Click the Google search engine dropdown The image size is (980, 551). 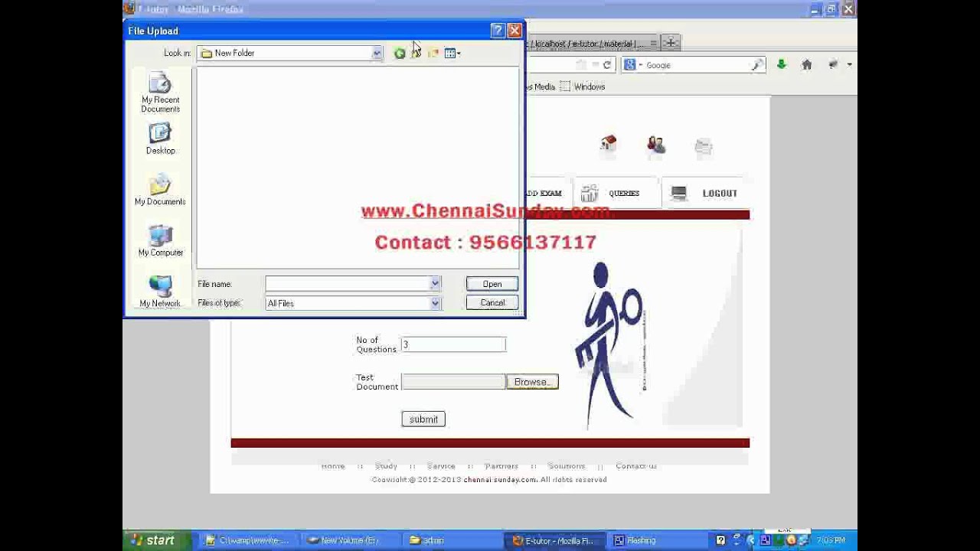632,65
